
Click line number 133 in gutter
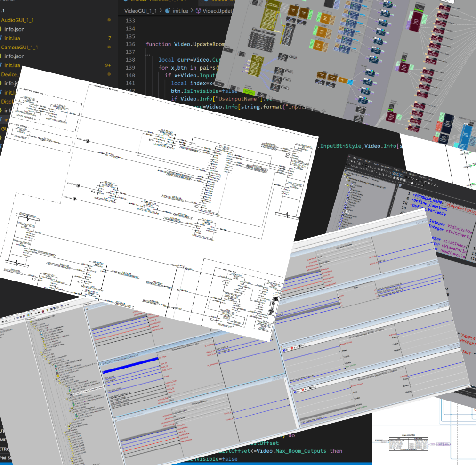point(130,20)
